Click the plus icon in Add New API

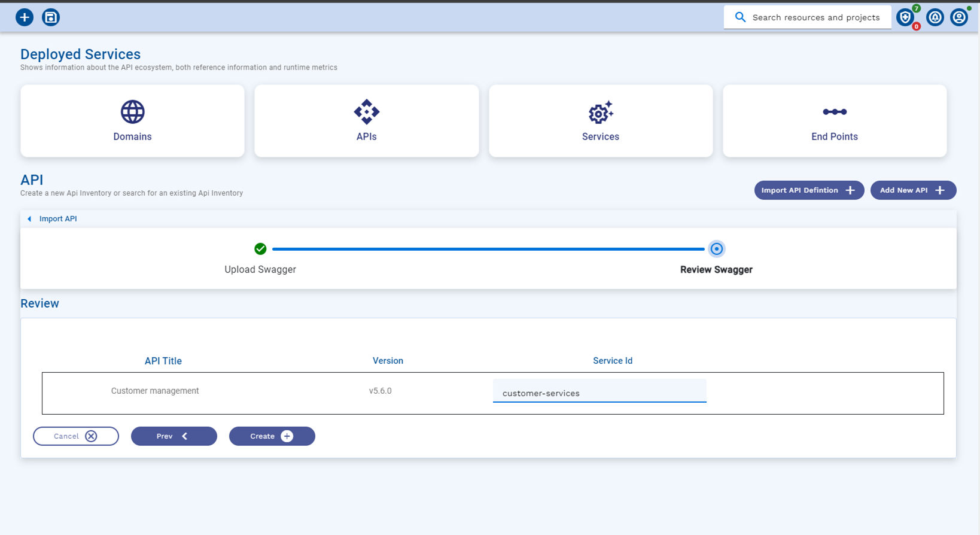pyautogui.click(x=940, y=190)
